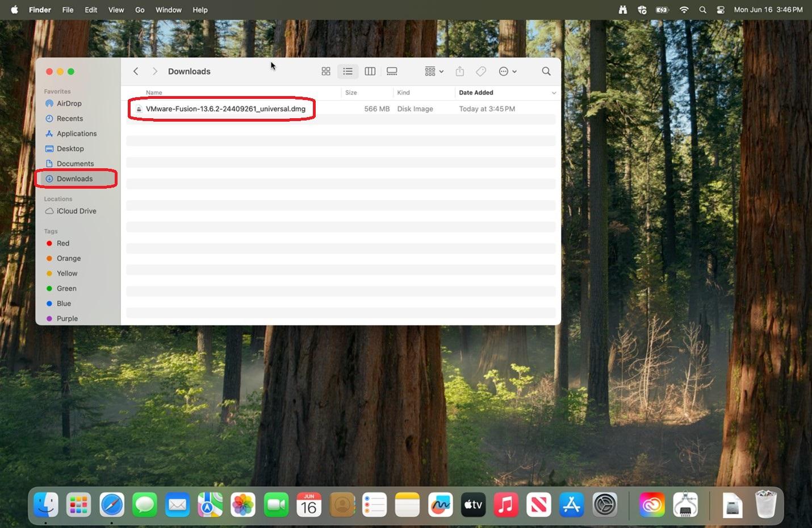This screenshot has width=812, height=528.
Task: Open Maps from the Dock
Action: click(x=210, y=505)
